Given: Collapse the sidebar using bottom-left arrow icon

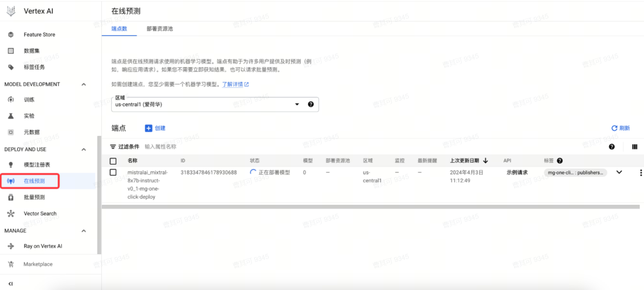Looking at the screenshot, I should point(10,283).
